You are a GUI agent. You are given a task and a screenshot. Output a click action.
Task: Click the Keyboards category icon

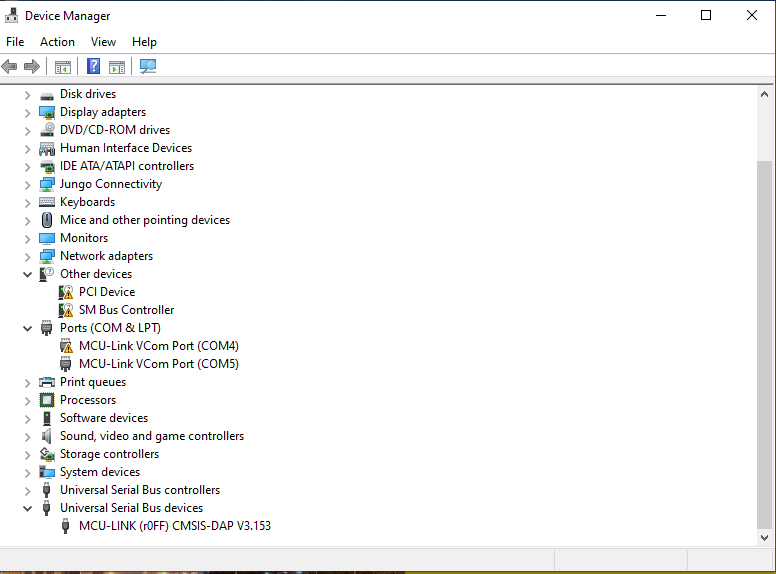click(47, 202)
